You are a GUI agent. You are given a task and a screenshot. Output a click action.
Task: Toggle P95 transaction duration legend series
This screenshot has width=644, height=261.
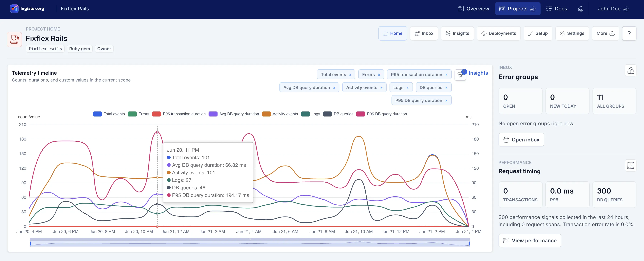pos(179,114)
